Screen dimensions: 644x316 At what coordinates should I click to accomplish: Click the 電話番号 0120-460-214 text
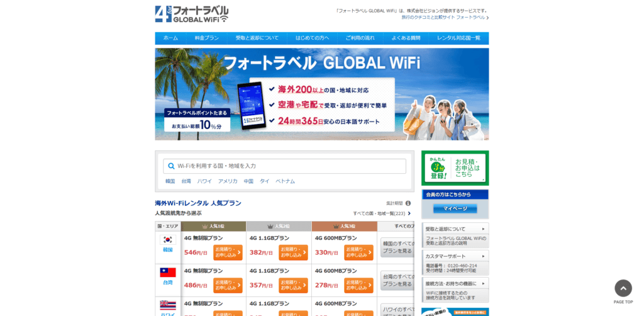(x=452, y=266)
